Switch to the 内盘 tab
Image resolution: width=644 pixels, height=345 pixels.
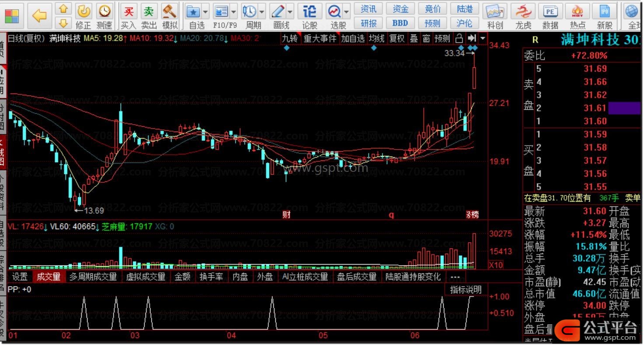point(240,277)
